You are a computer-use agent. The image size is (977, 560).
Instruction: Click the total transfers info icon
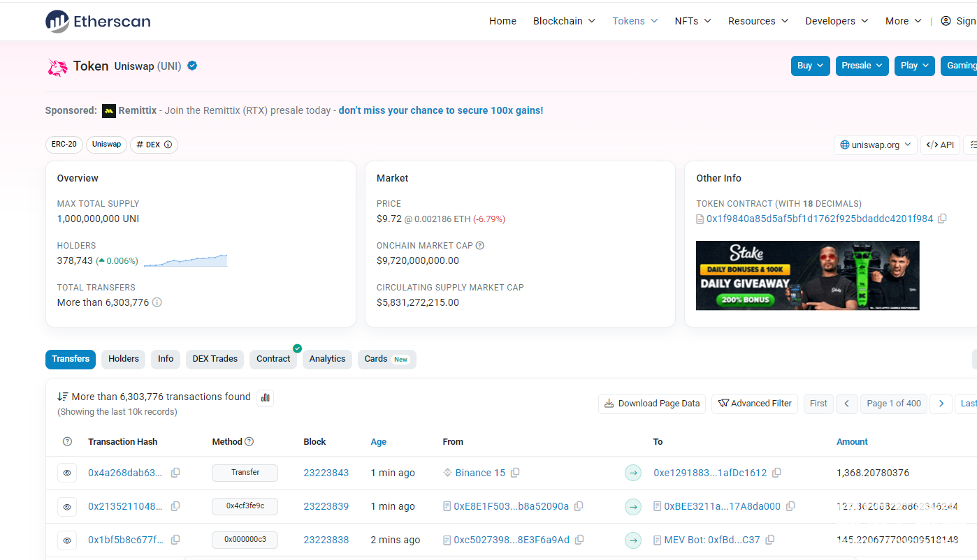[x=157, y=302]
